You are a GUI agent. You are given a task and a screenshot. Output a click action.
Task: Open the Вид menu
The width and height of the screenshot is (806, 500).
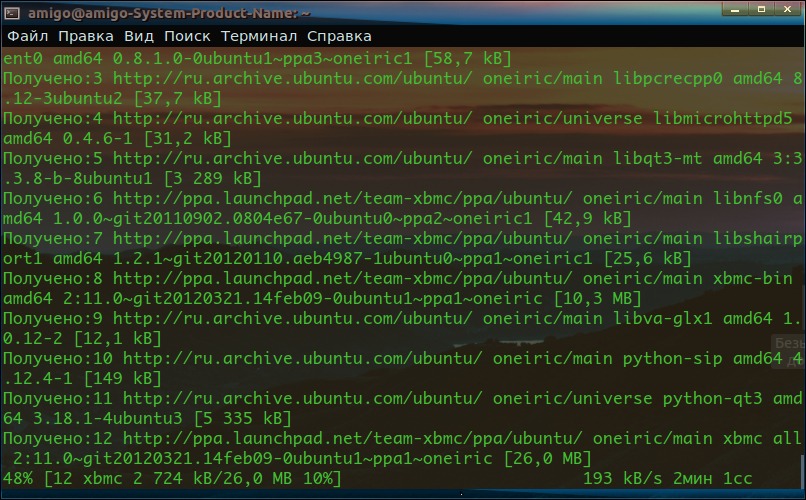tap(139, 36)
